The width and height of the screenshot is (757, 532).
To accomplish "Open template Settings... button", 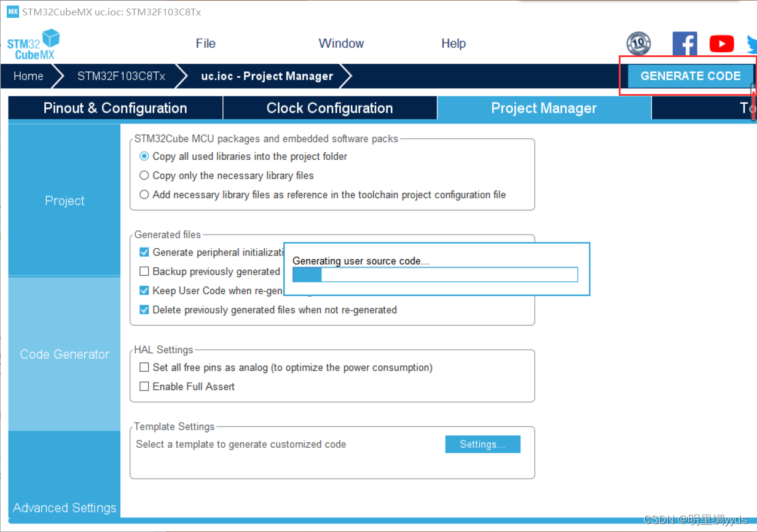I will pos(483,444).
